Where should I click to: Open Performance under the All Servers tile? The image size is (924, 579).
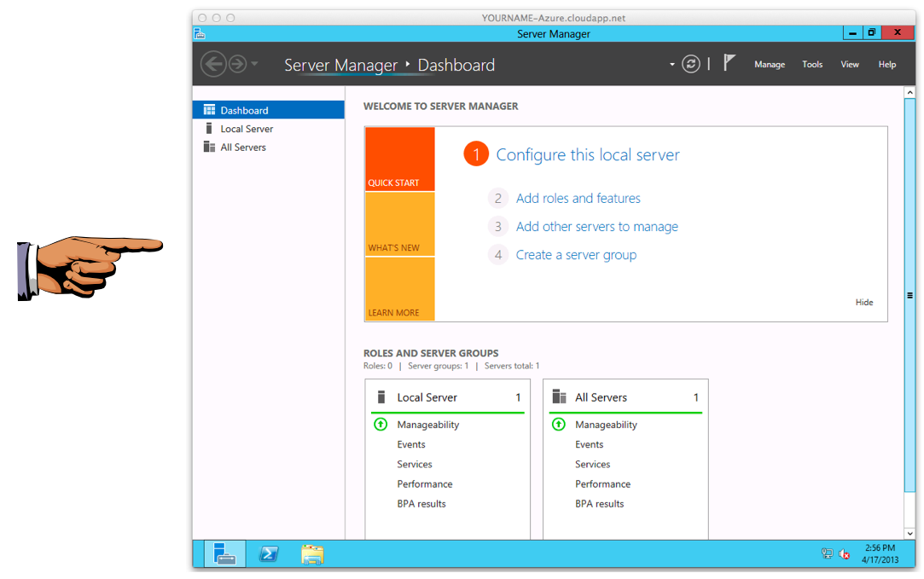pos(602,484)
